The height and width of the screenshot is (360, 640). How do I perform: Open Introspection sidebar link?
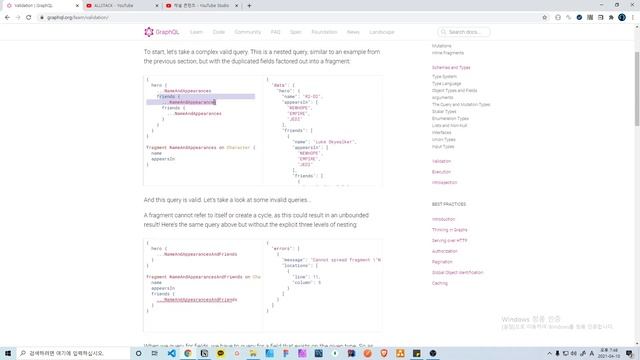point(444,182)
